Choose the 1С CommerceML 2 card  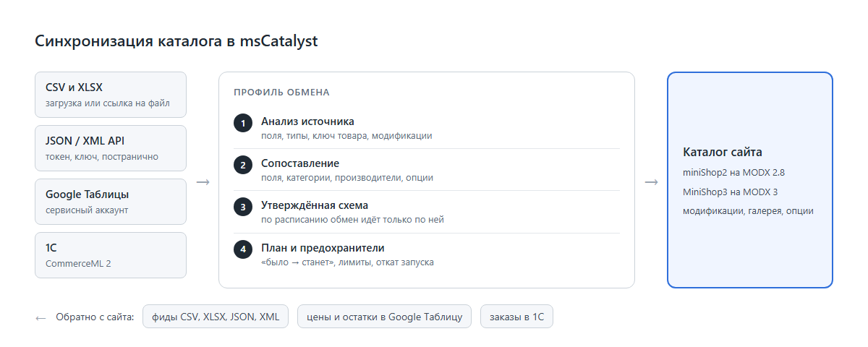111,255
